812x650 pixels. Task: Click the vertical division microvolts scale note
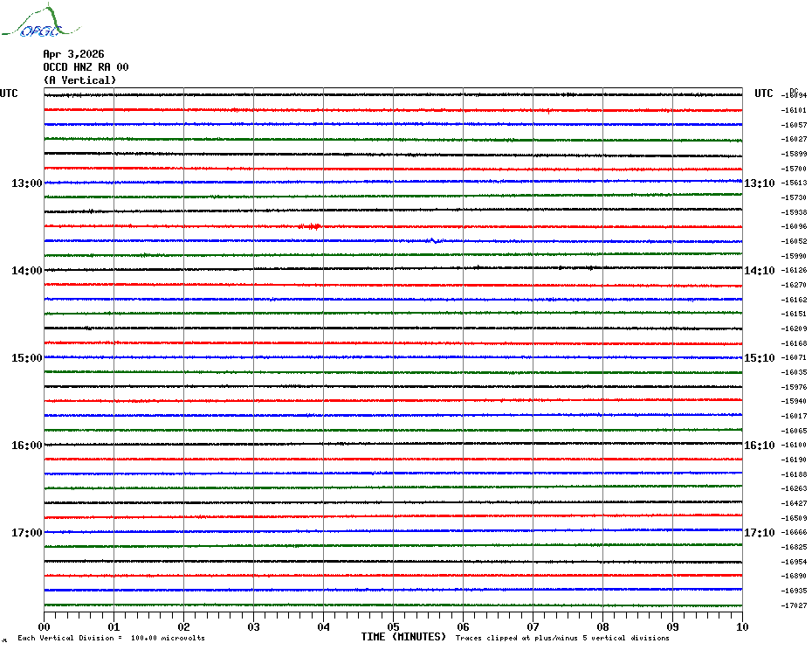click(x=111, y=638)
